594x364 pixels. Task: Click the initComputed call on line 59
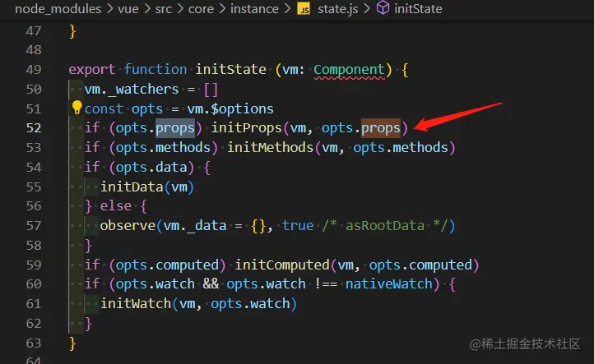point(282,265)
